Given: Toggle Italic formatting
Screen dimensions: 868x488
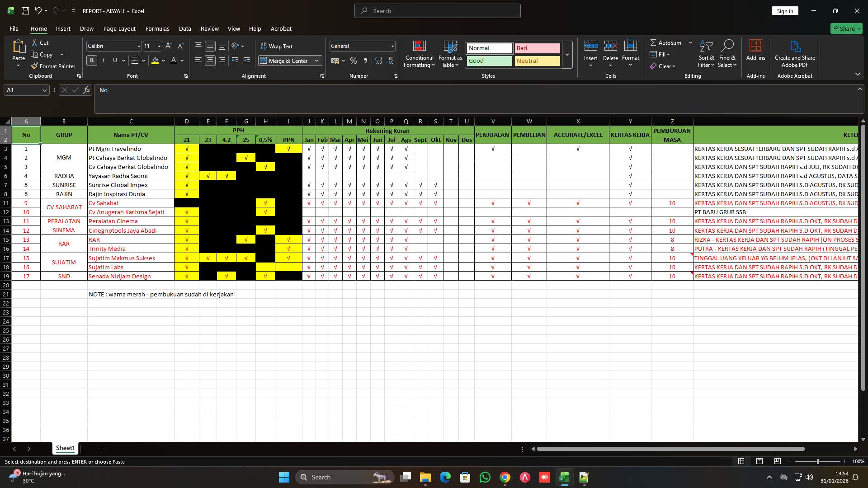Looking at the screenshot, I should click(x=103, y=60).
